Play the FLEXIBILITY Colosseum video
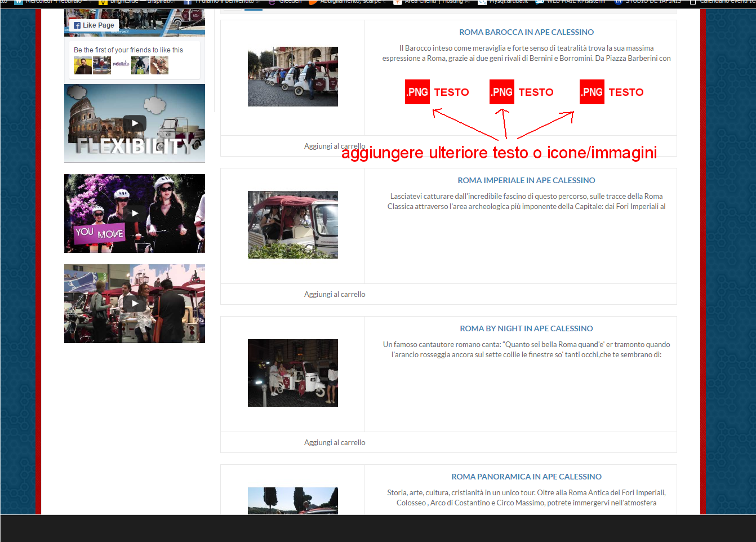The width and height of the screenshot is (756, 542). 135,123
